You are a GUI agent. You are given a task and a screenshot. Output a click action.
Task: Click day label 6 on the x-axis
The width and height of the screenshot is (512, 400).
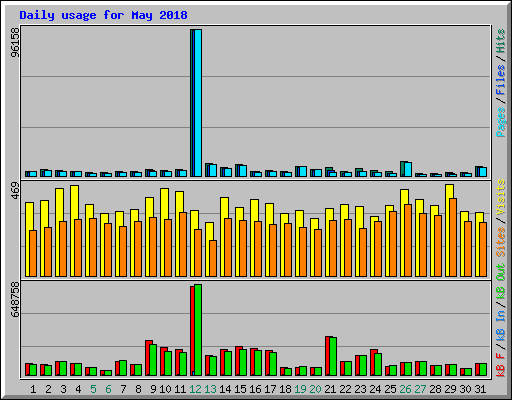(x=108, y=389)
